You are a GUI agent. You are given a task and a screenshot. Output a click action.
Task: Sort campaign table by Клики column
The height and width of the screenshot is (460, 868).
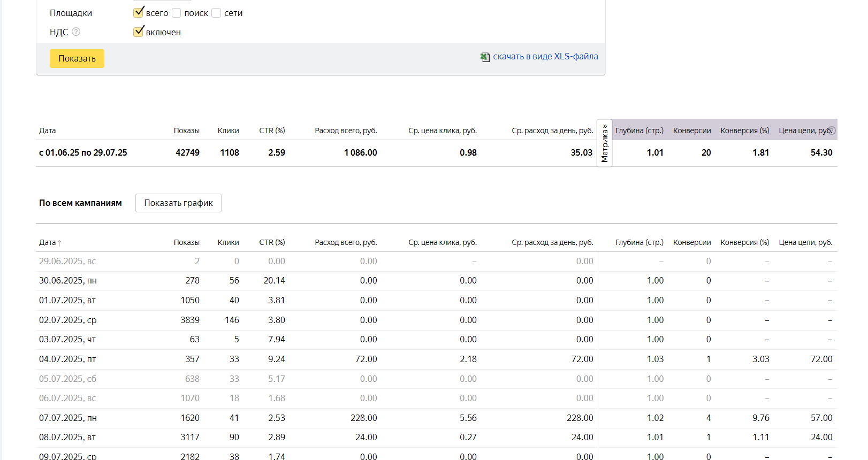point(228,242)
